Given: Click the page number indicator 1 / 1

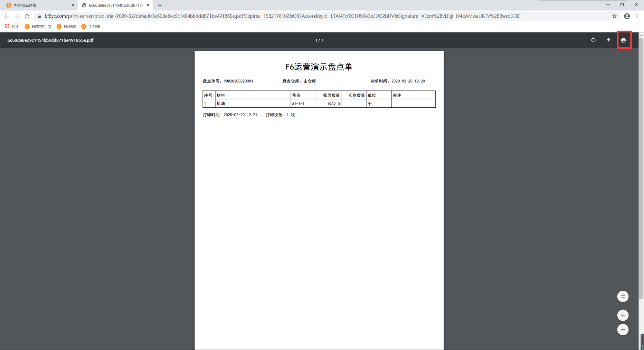Looking at the screenshot, I should (x=319, y=40).
